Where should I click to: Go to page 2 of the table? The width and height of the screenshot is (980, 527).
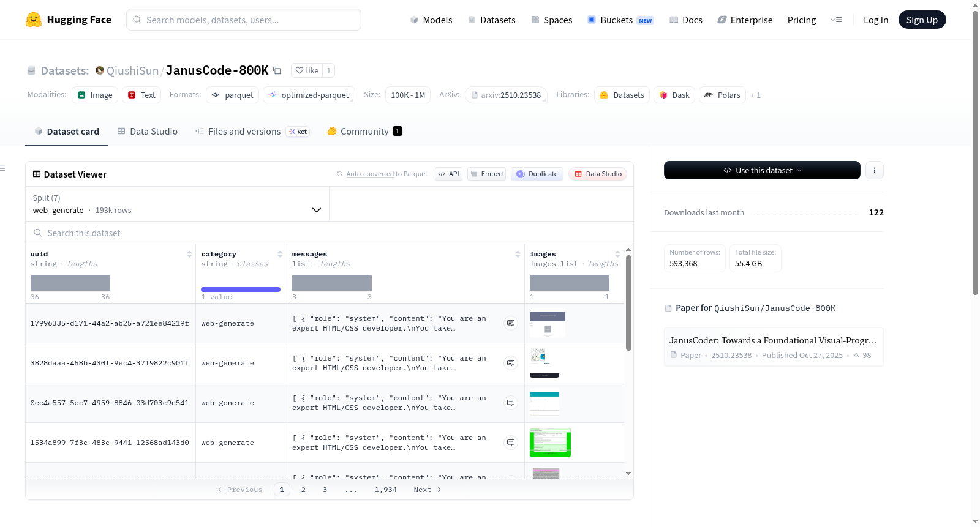[x=303, y=490]
